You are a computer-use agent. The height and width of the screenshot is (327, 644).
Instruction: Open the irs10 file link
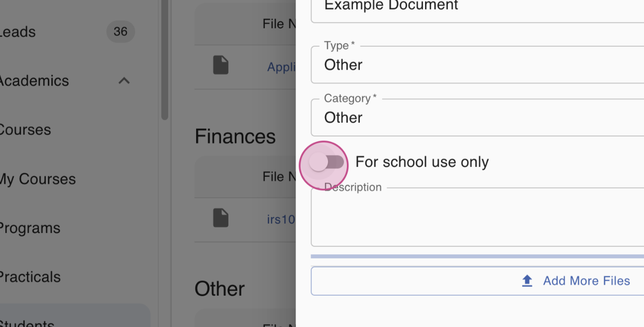click(281, 219)
